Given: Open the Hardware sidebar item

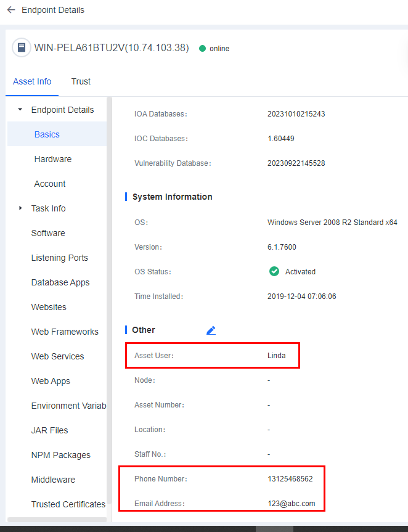Looking at the screenshot, I should pyautogui.click(x=53, y=159).
